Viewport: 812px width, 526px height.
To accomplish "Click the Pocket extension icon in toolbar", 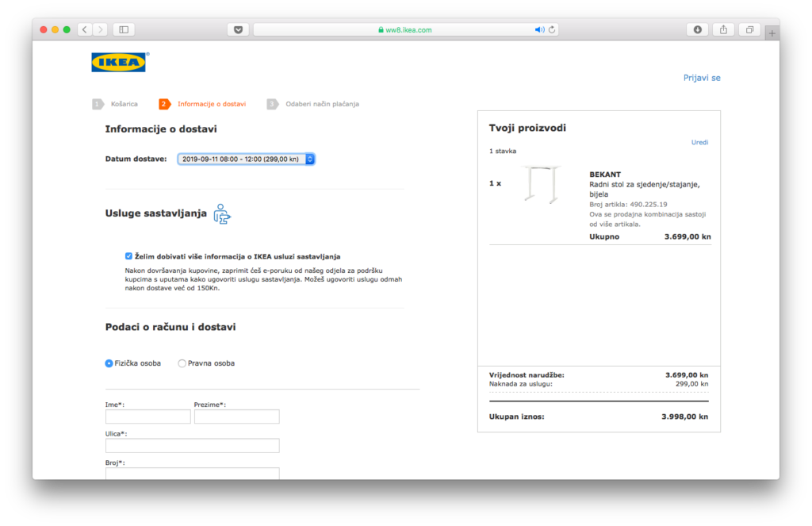I will point(238,29).
